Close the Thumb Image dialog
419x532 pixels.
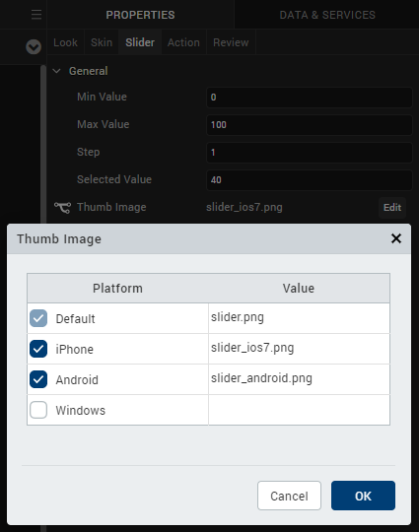(x=396, y=238)
